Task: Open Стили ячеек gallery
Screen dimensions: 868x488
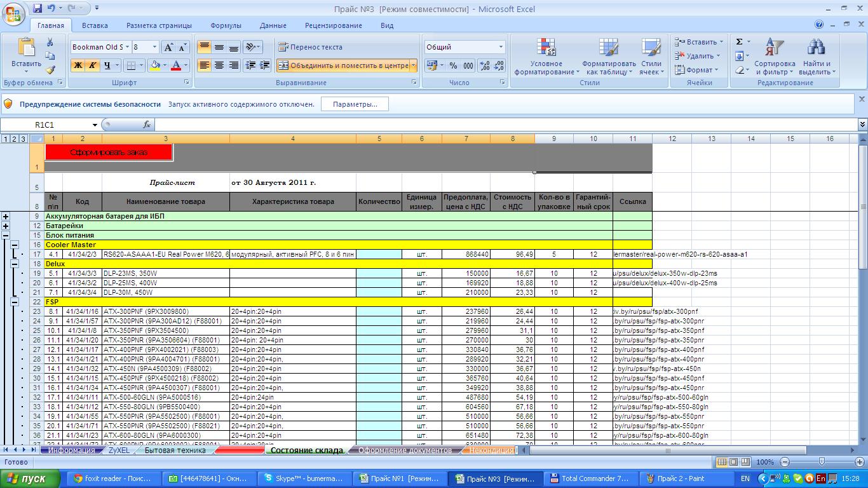Action: point(651,57)
